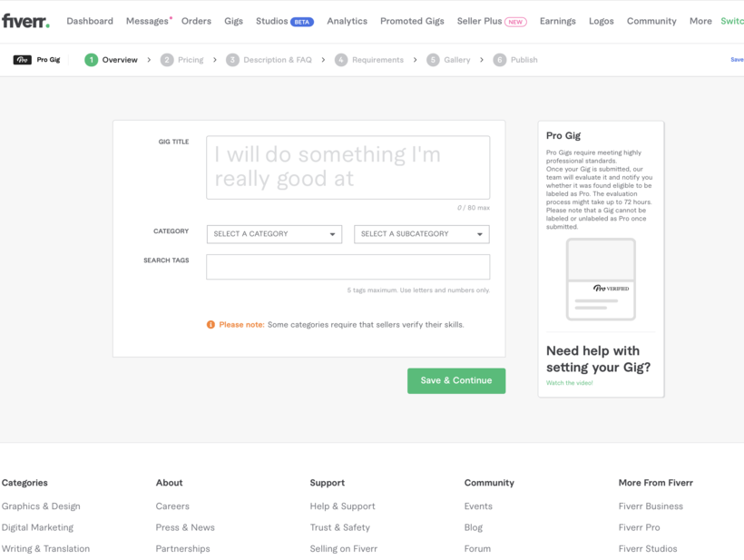Click the Pro Verified card illustration
The width and height of the screenshot is (744, 560).
601,279
